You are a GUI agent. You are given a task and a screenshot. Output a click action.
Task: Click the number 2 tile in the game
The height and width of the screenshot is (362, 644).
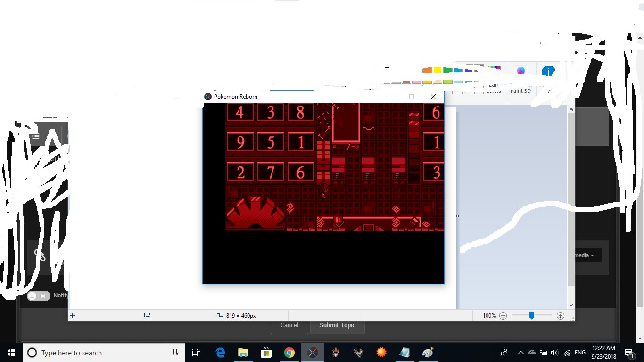240,172
